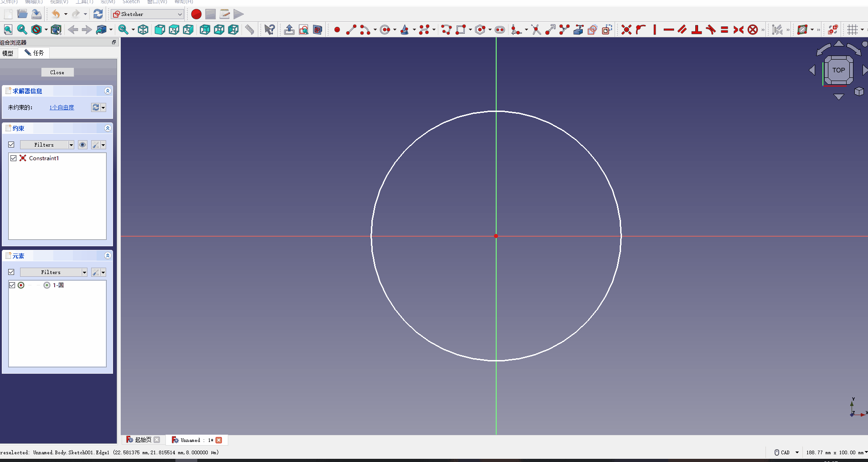This screenshot has width=868, height=462.
Task: Apply Point on object constraint
Action: [x=641, y=30]
